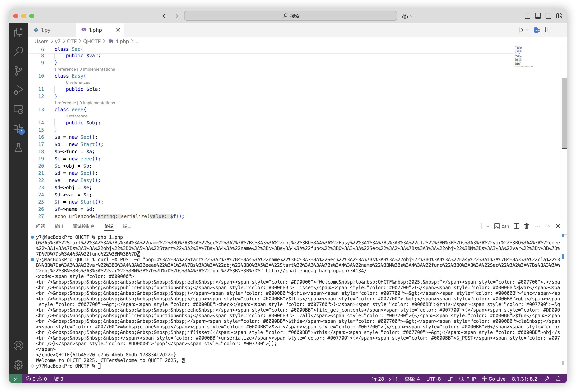Open the Explorer view in activity bar
The height and width of the screenshot is (392, 576).
click(18, 32)
